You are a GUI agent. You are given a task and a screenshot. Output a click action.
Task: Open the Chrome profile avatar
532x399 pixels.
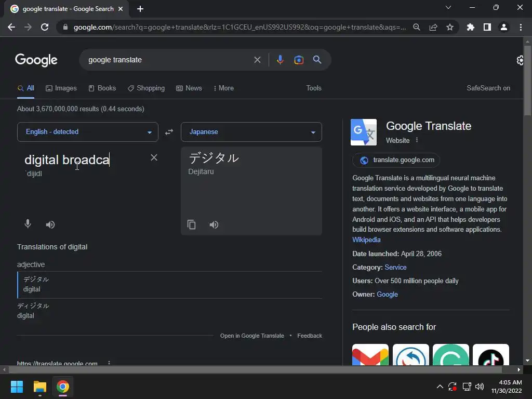tap(504, 27)
